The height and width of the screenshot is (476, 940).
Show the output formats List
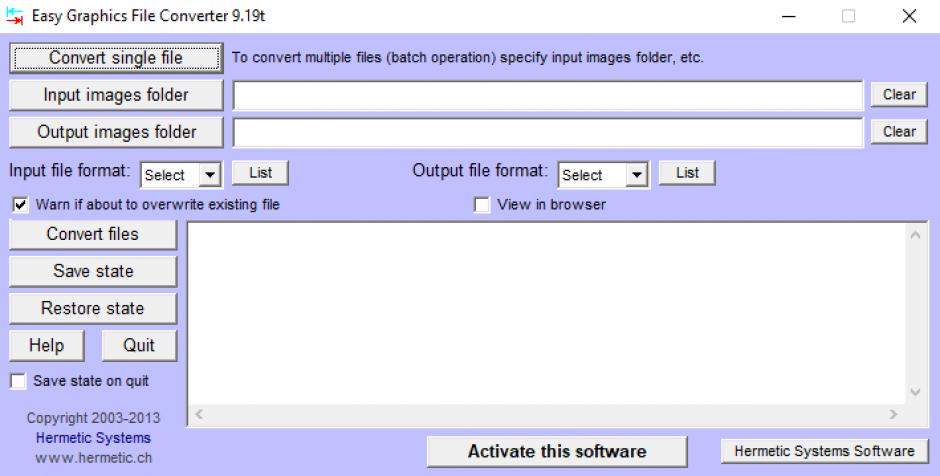click(x=687, y=173)
